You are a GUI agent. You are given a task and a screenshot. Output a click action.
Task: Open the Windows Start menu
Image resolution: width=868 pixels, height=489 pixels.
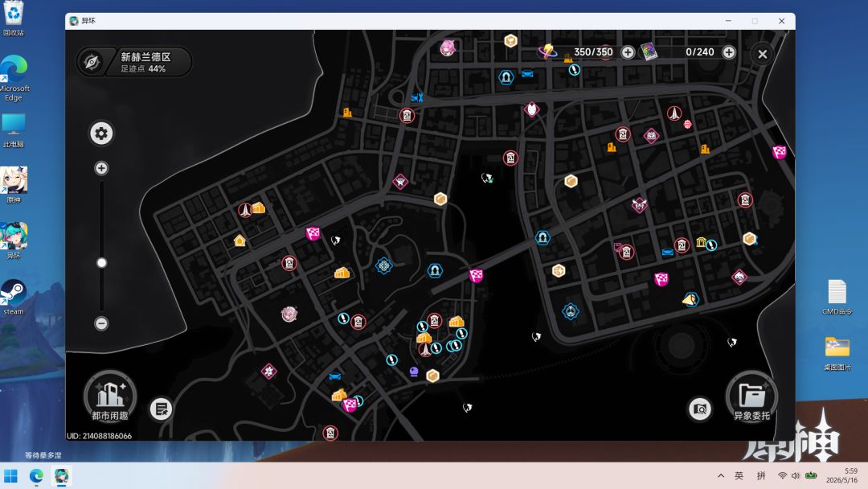click(x=10, y=475)
